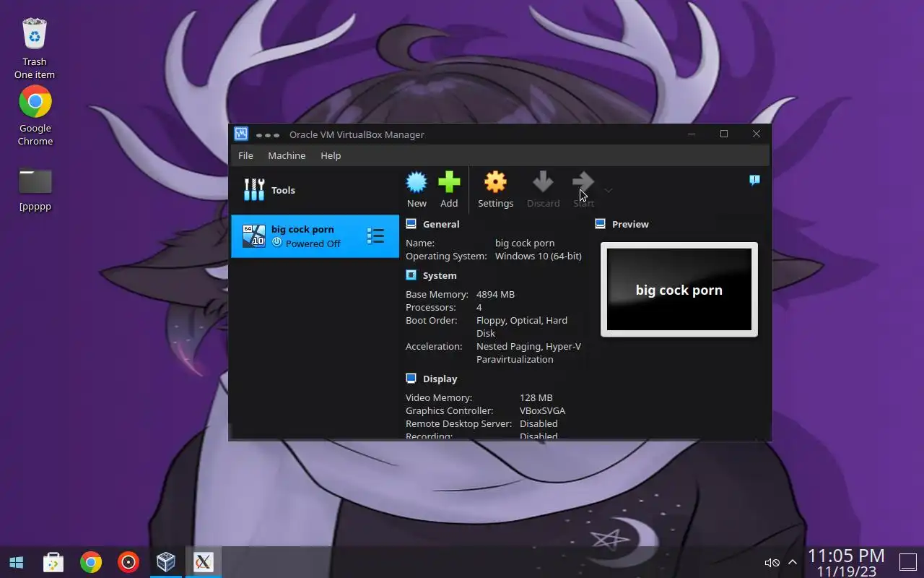Click the Video Memory value 128 MB
Viewport: 924px width, 578px height.
(536, 397)
